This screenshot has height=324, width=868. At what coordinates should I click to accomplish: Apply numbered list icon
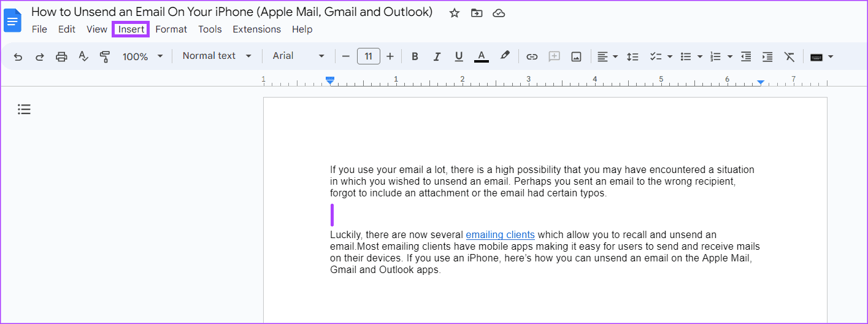pos(715,56)
